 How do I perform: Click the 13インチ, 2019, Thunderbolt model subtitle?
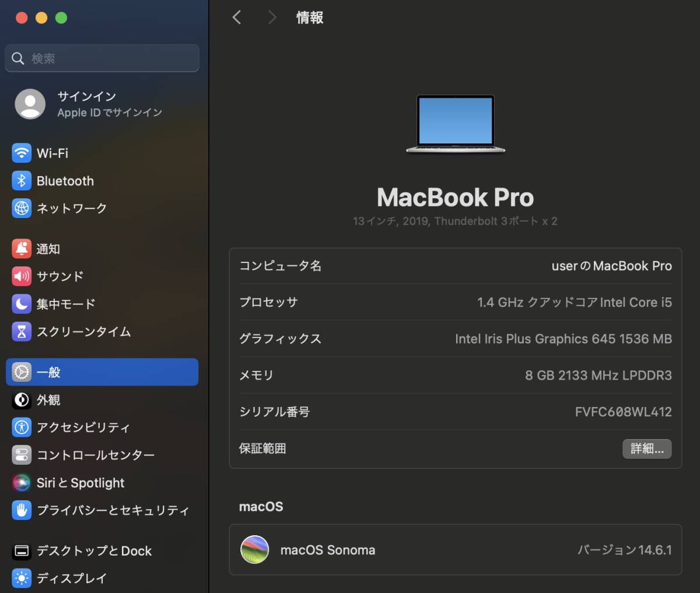[x=455, y=221]
